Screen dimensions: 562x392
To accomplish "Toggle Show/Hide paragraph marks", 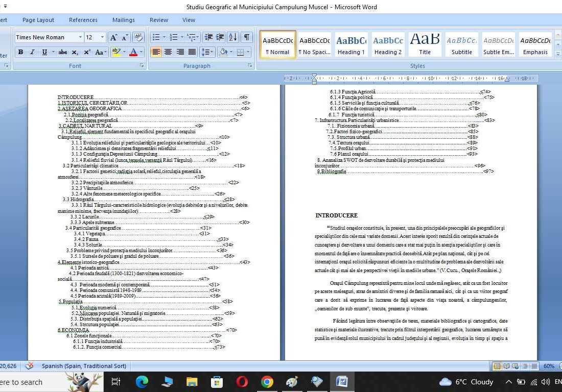I will pyautogui.click(x=247, y=37).
